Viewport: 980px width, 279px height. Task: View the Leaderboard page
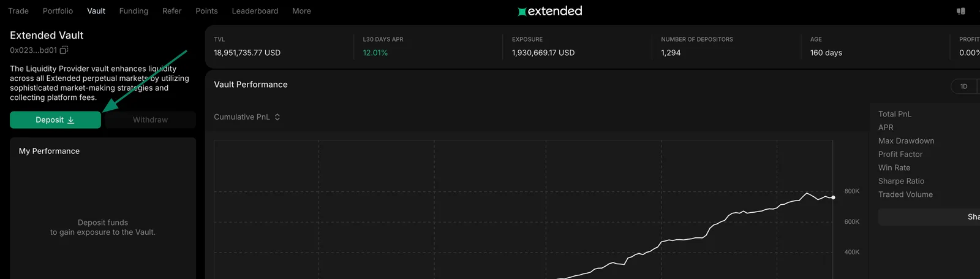pos(255,11)
